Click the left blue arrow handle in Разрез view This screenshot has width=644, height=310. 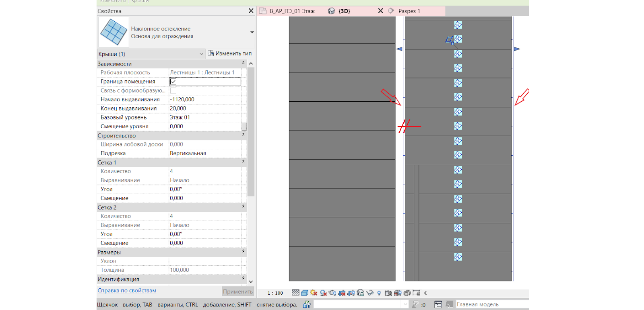pos(399,49)
